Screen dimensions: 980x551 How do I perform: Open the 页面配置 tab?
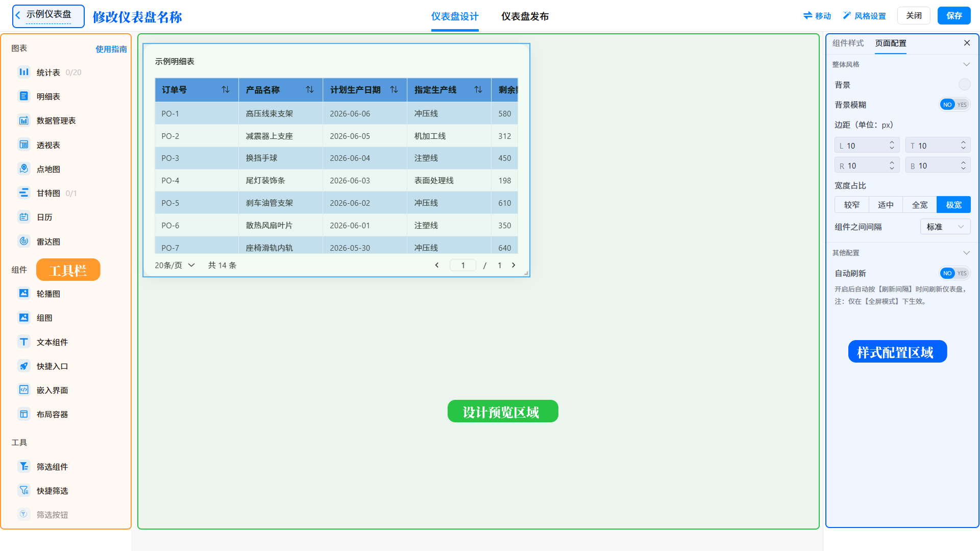pyautogui.click(x=891, y=43)
